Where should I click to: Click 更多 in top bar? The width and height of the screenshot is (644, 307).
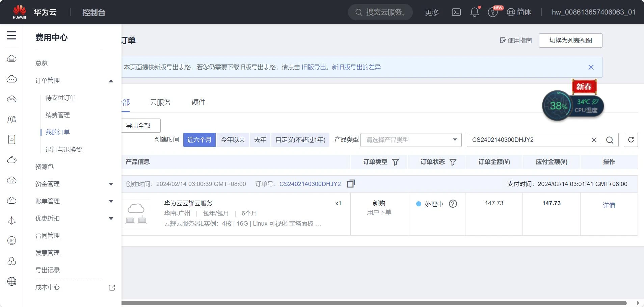point(432,12)
